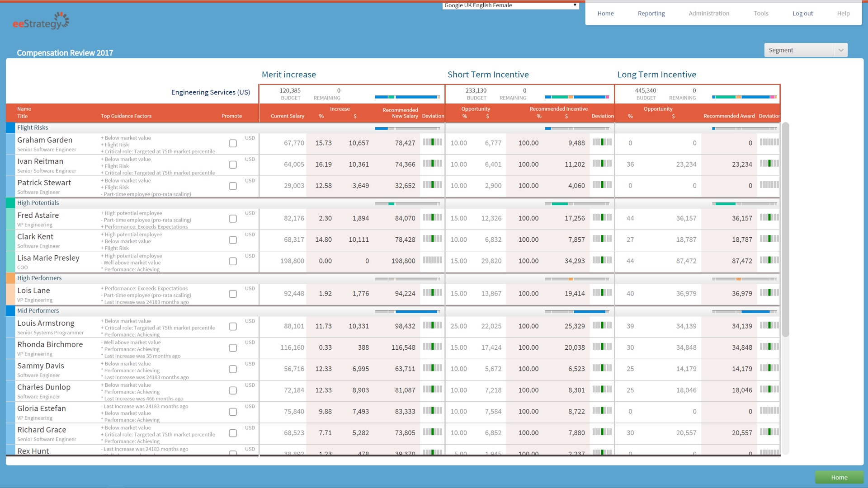
Task: Click the eeStrategy logo
Action: [41, 21]
